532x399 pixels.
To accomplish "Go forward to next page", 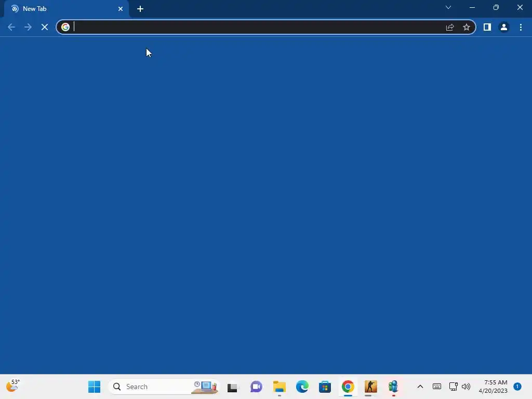I will point(28,27).
